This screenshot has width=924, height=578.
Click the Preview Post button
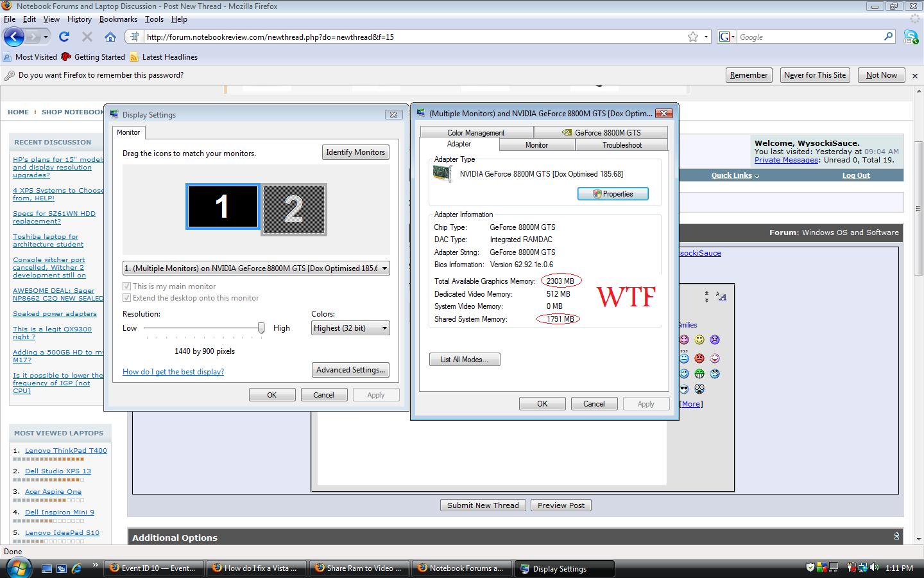click(561, 505)
